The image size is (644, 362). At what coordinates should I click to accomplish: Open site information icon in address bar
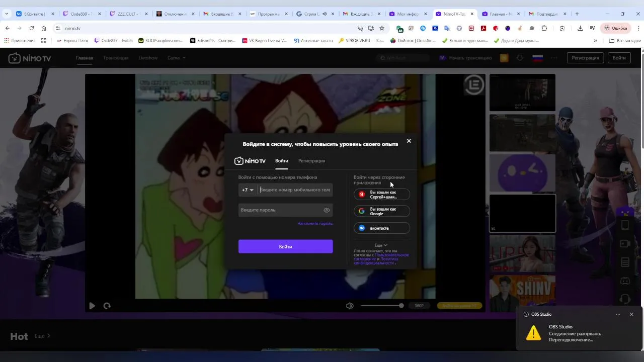point(58,28)
